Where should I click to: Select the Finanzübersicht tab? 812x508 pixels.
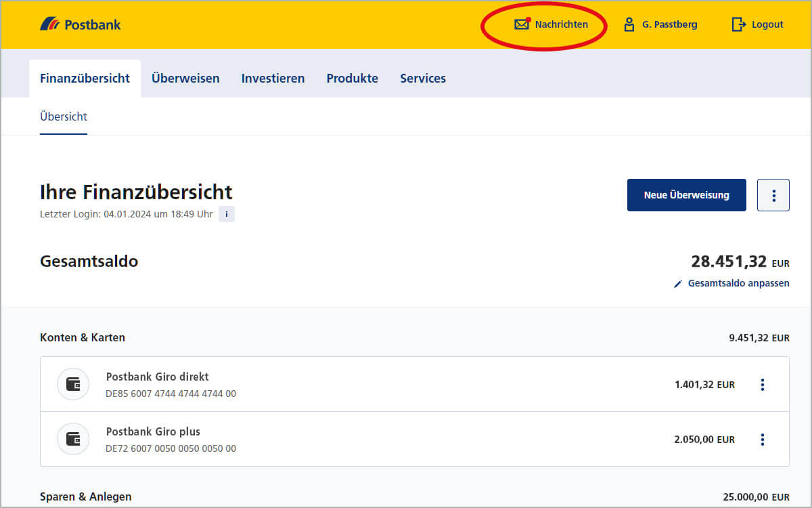point(85,79)
